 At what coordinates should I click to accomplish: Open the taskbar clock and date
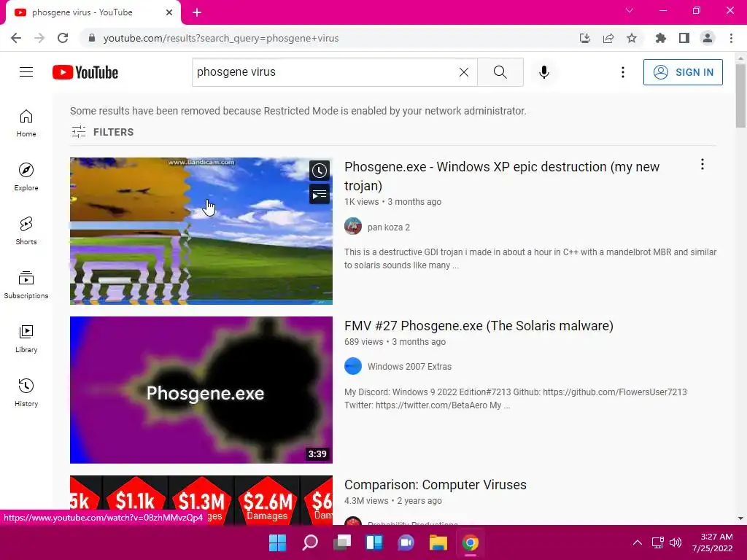[x=713, y=542]
